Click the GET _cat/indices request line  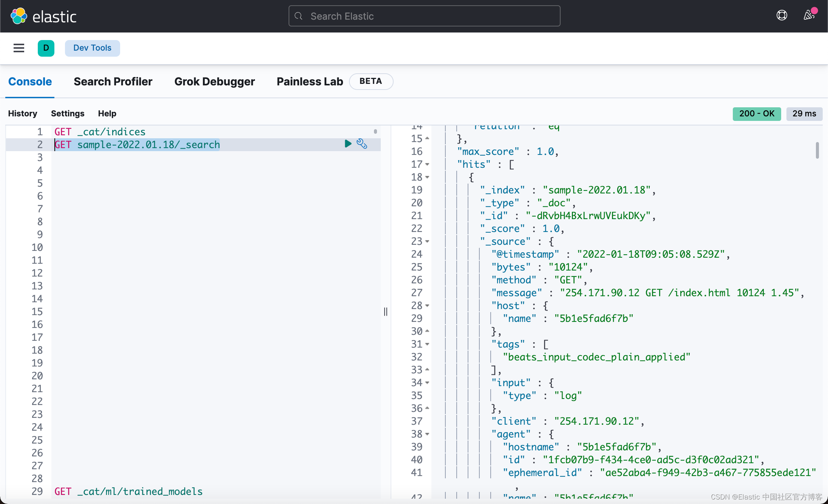coord(100,132)
